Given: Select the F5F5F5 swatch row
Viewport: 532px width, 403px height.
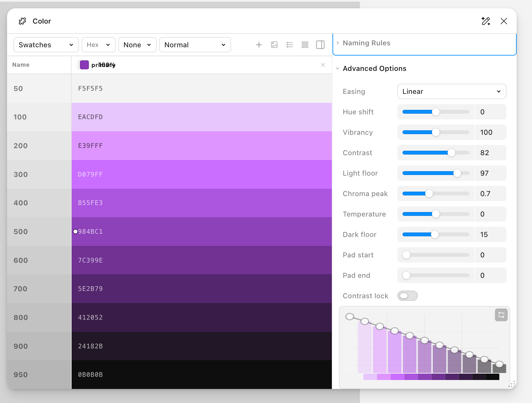Looking at the screenshot, I should click(x=202, y=88).
